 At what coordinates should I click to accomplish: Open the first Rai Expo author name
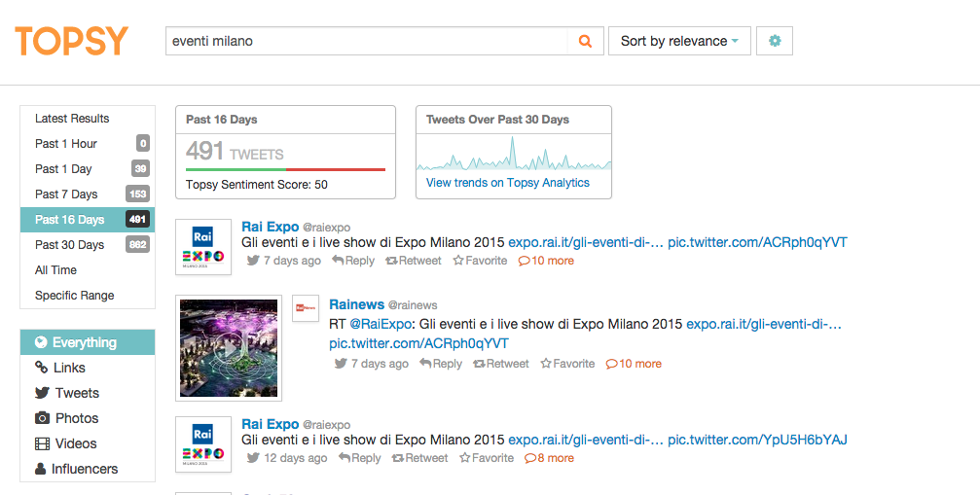270,227
